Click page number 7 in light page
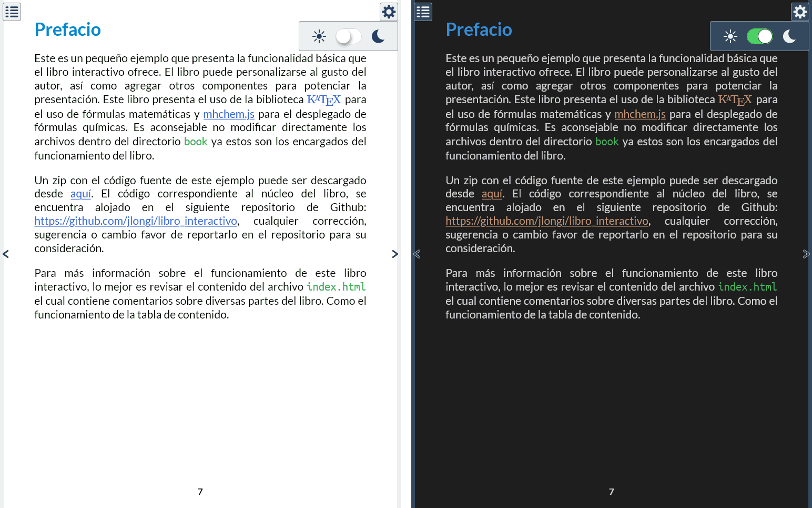 click(x=200, y=492)
